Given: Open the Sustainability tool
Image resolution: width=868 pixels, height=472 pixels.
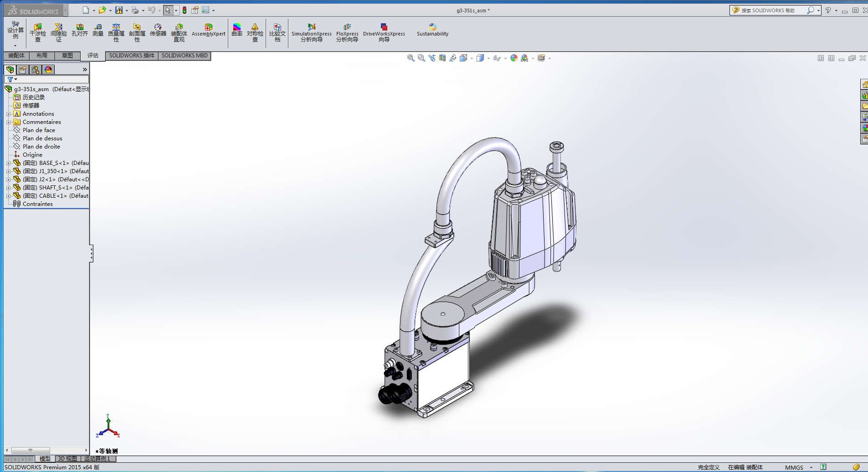Looking at the screenshot, I should pos(432,30).
